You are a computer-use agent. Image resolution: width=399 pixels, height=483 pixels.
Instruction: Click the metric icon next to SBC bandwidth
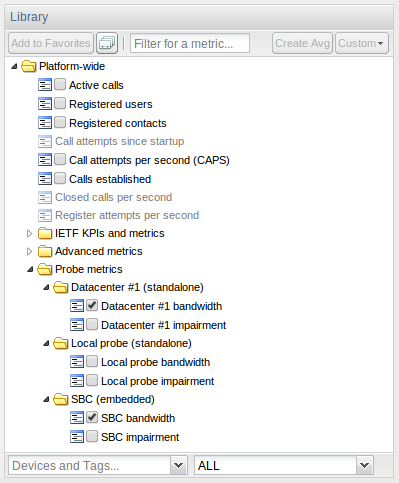[x=77, y=418]
